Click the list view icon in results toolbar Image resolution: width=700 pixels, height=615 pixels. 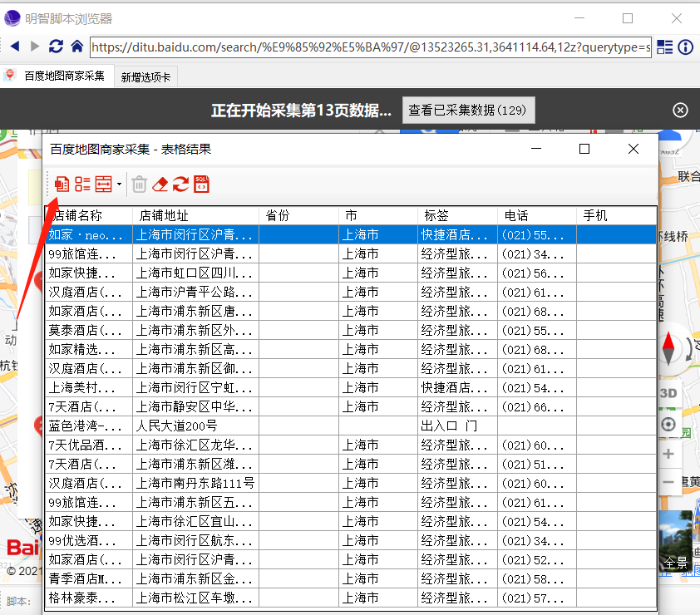click(82, 184)
